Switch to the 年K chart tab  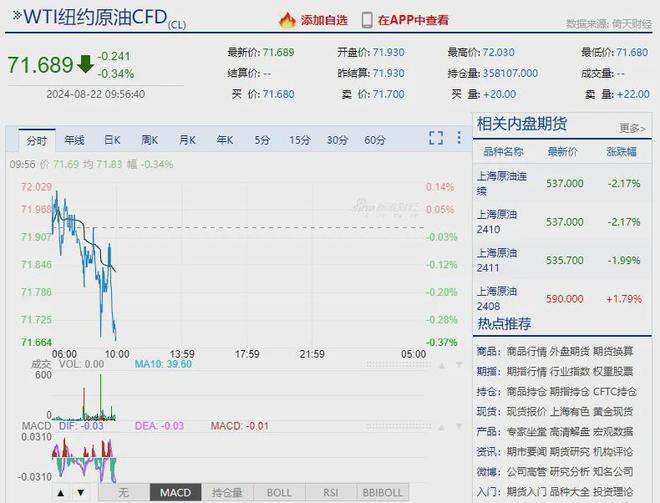[x=225, y=140]
